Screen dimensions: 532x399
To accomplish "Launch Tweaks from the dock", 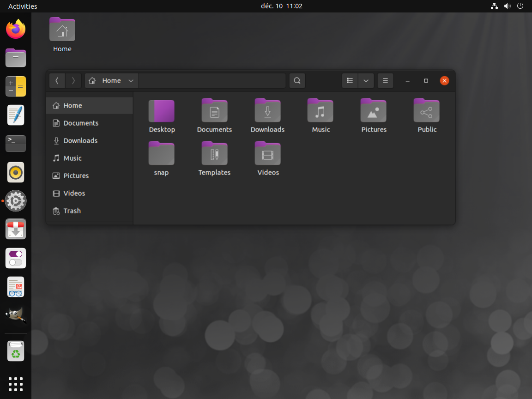I will point(16,258).
